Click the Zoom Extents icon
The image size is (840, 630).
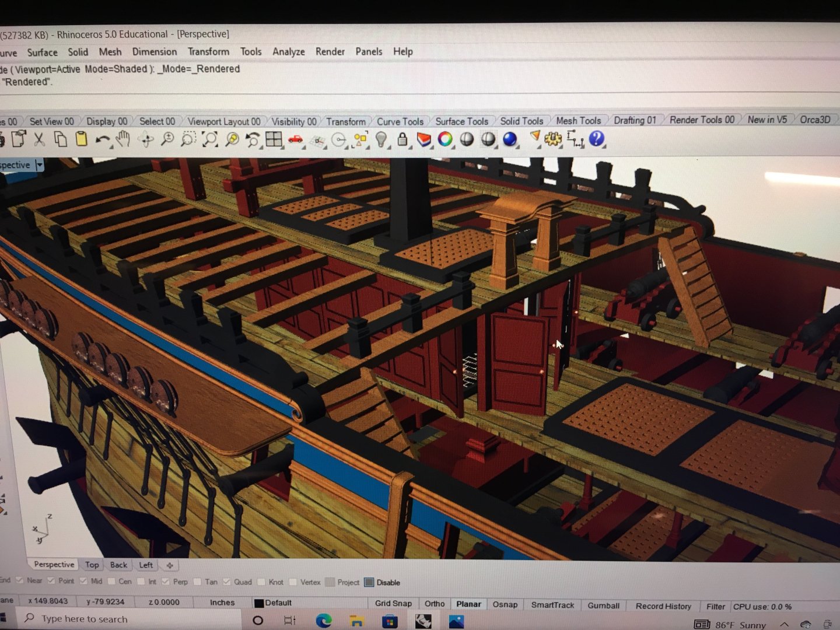209,139
